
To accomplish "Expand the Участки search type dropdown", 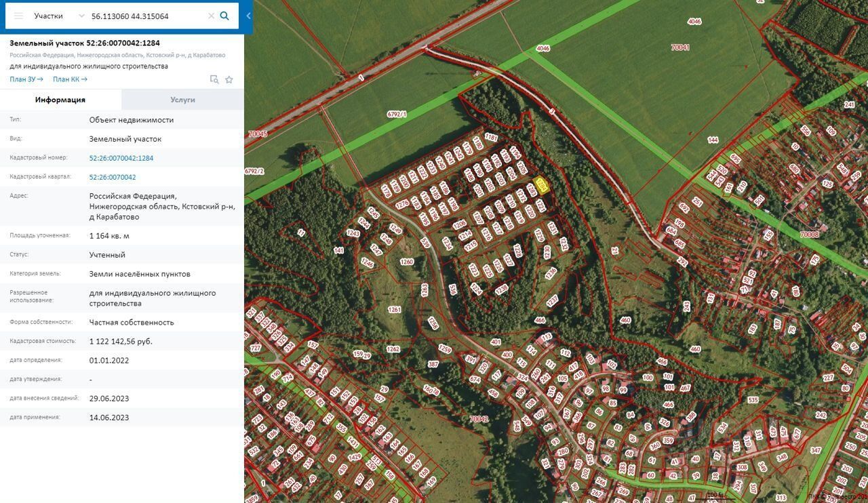I will click(x=59, y=16).
